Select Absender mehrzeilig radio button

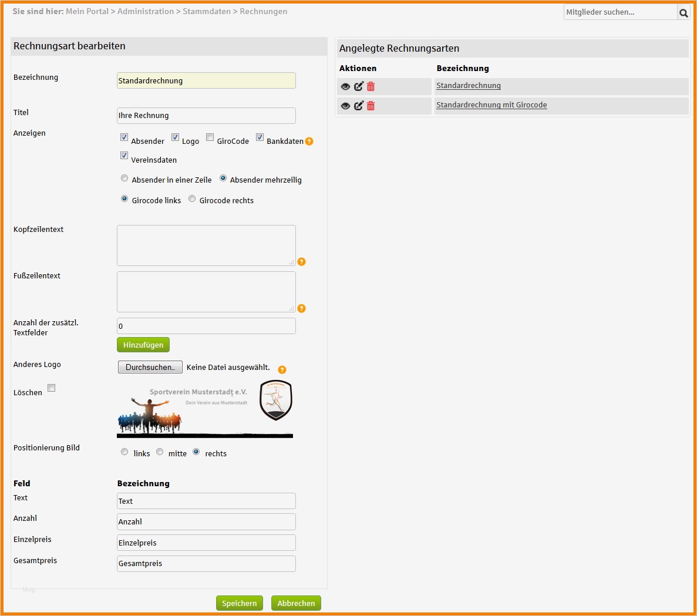[223, 178]
